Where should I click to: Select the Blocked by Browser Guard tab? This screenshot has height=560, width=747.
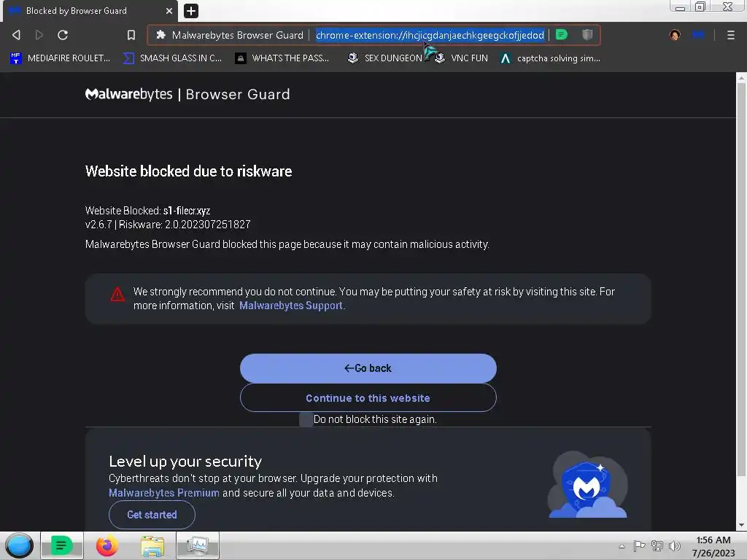tap(90, 11)
